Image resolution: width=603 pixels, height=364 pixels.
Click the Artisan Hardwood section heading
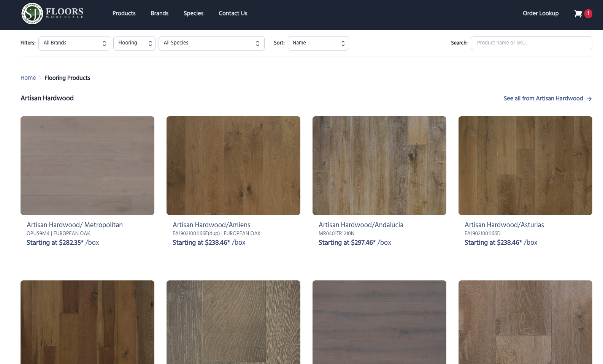pyautogui.click(x=47, y=98)
